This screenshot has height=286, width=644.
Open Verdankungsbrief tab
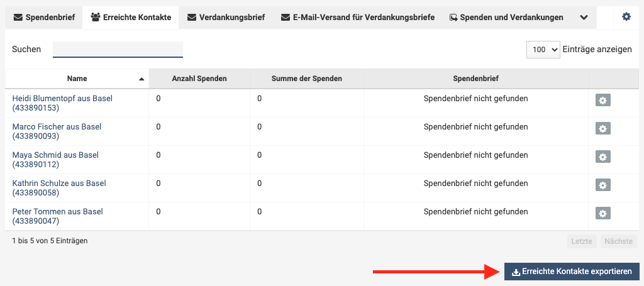(x=226, y=18)
